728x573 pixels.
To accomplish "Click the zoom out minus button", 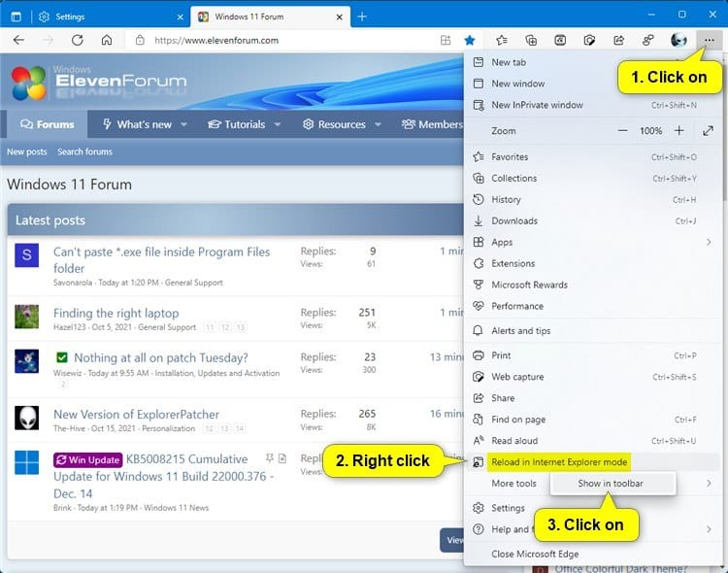I will pos(622,131).
